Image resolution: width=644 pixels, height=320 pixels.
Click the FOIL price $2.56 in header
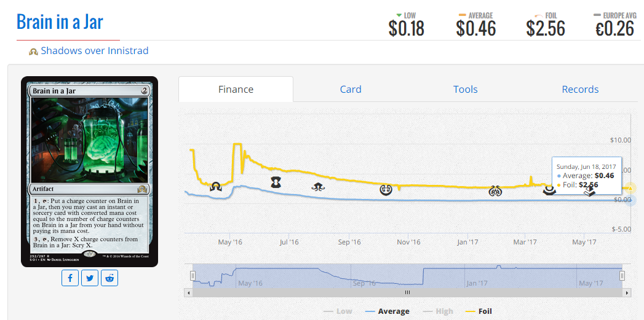coord(546,29)
